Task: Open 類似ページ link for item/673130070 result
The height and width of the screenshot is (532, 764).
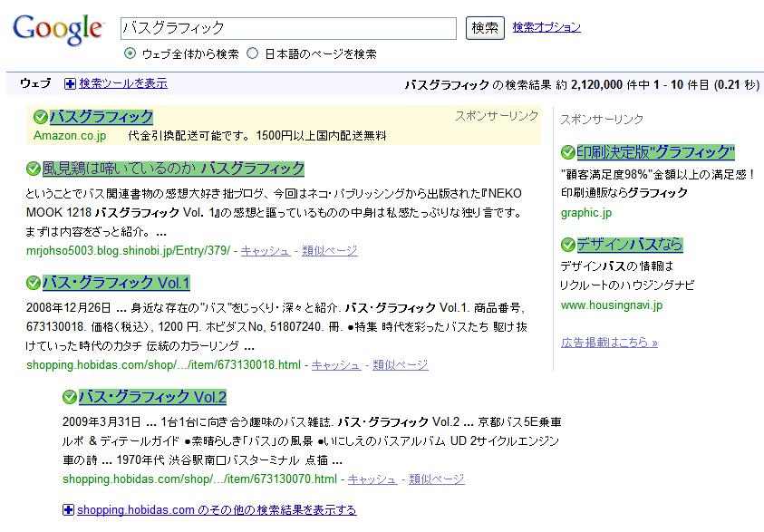Action: coord(437,479)
